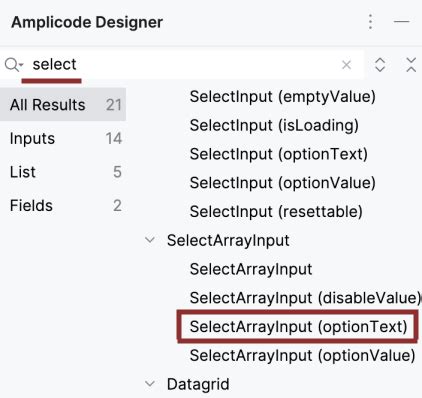Select SelectArrayInput (optionText) item
422x398 pixels.
298,326
